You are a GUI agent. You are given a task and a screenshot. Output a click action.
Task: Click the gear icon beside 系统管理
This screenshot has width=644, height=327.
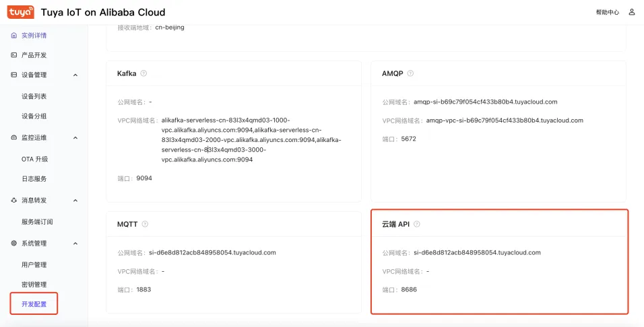click(14, 244)
